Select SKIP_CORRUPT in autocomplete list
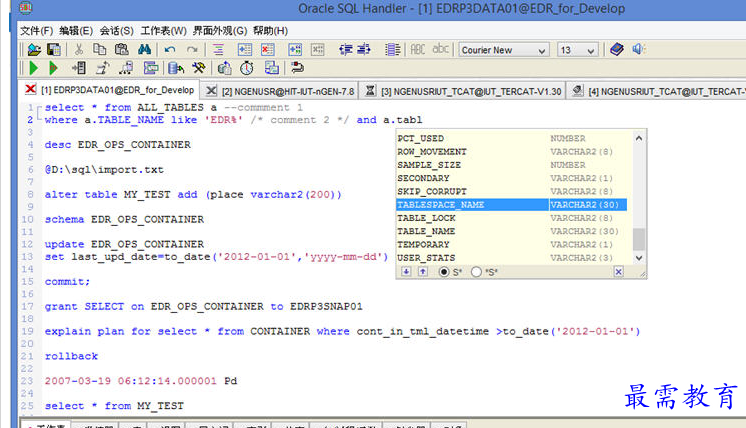Viewport: 746px width, 428px height. click(x=511, y=191)
